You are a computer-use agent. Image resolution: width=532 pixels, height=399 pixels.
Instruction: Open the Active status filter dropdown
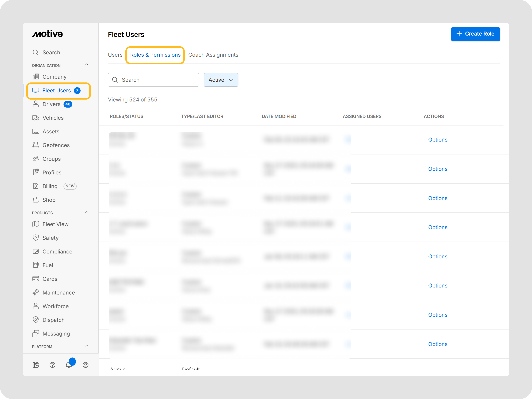(x=221, y=80)
